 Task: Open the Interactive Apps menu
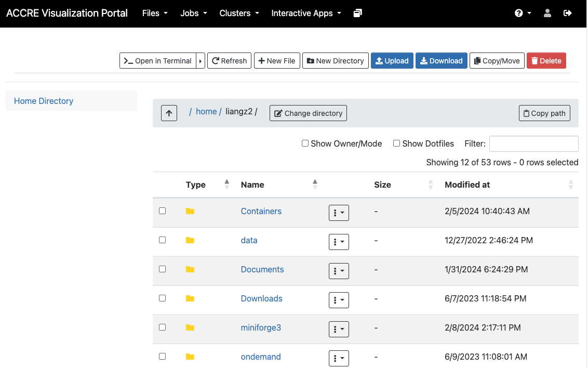tap(306, 14)
